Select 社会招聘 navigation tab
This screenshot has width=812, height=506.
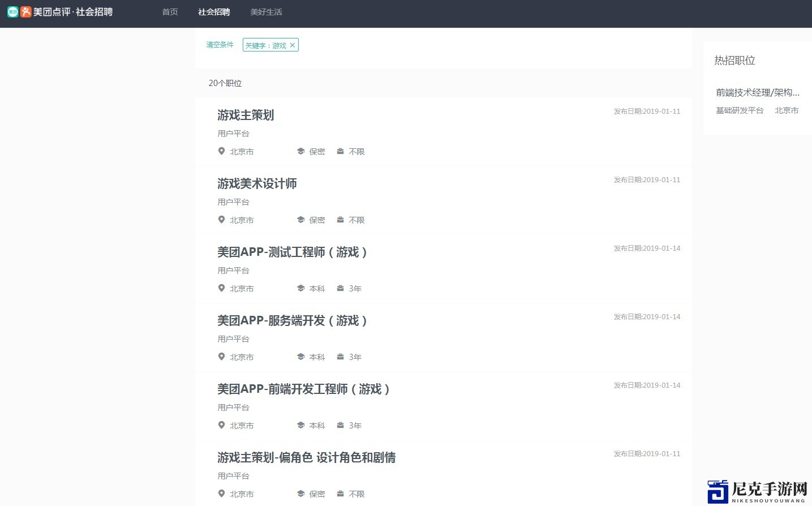tap(214, 12)
